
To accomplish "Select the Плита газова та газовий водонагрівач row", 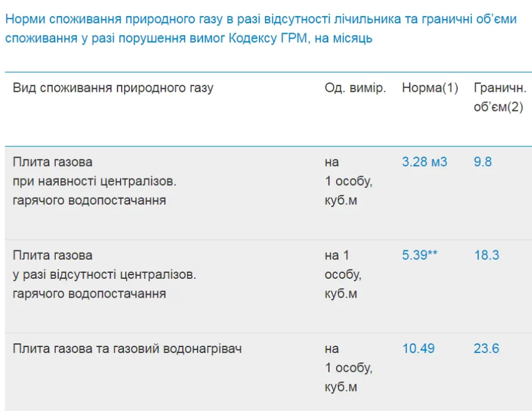I will pos(268,372).
